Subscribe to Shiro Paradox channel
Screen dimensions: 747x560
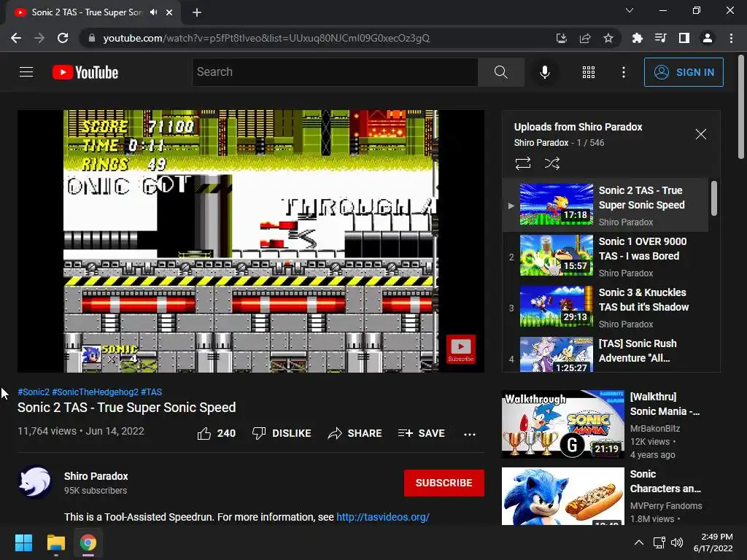(444, 483)
